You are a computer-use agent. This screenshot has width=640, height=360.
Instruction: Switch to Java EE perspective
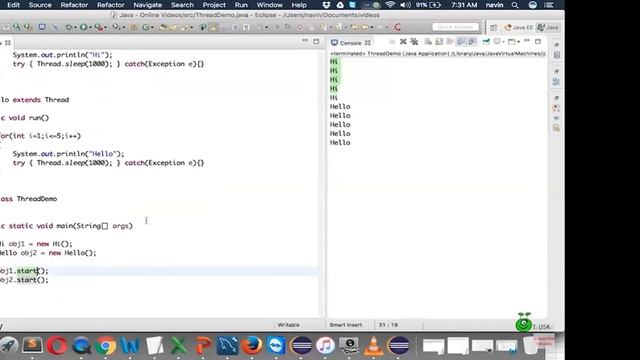(x=519, y=27)
